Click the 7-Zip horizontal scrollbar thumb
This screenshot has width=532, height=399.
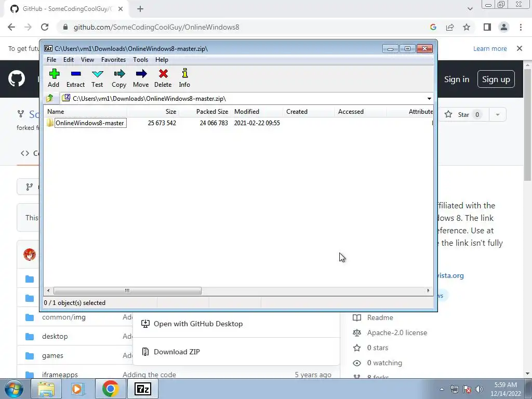tap(127, 290)
